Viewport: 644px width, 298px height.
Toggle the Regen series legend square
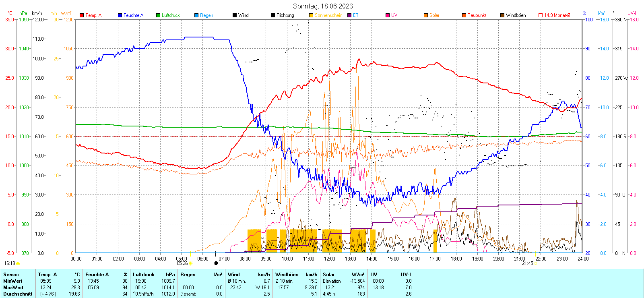196,15
